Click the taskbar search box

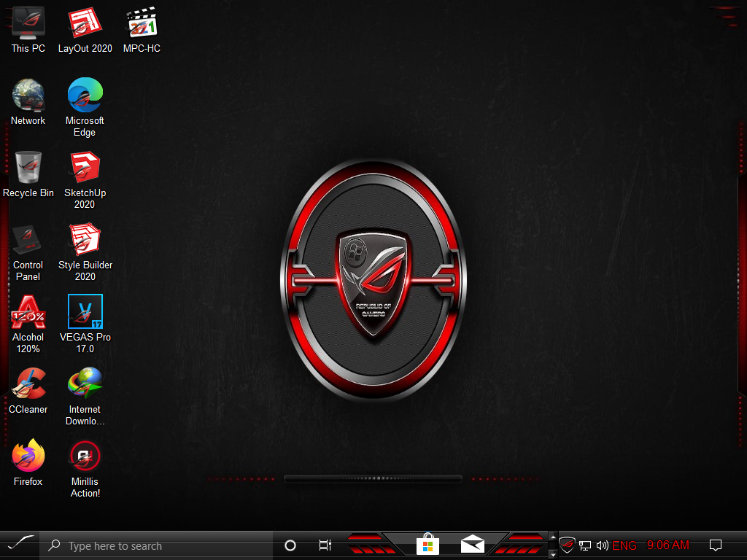coord(156,545)
